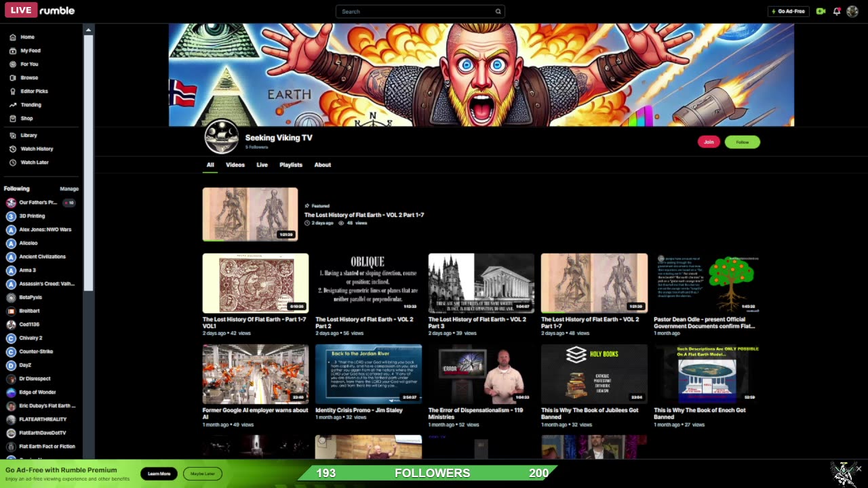Click Manage next to Following
The image size is (868, 488).
(69, 189)
